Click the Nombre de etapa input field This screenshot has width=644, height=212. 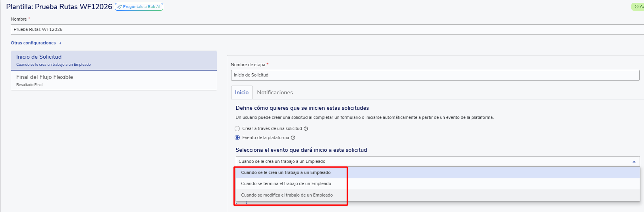click(435, 75)
